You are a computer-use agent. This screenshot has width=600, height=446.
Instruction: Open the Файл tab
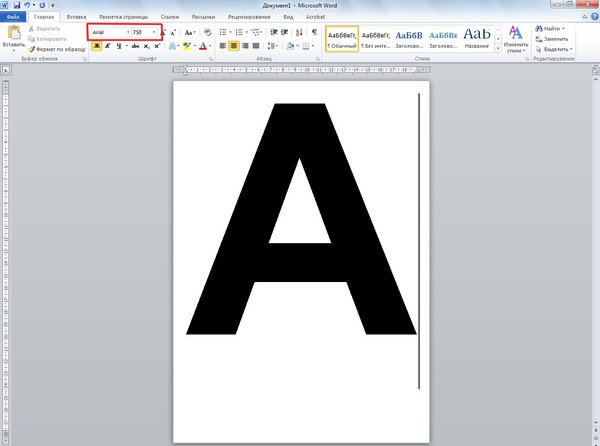click(13, 17)
